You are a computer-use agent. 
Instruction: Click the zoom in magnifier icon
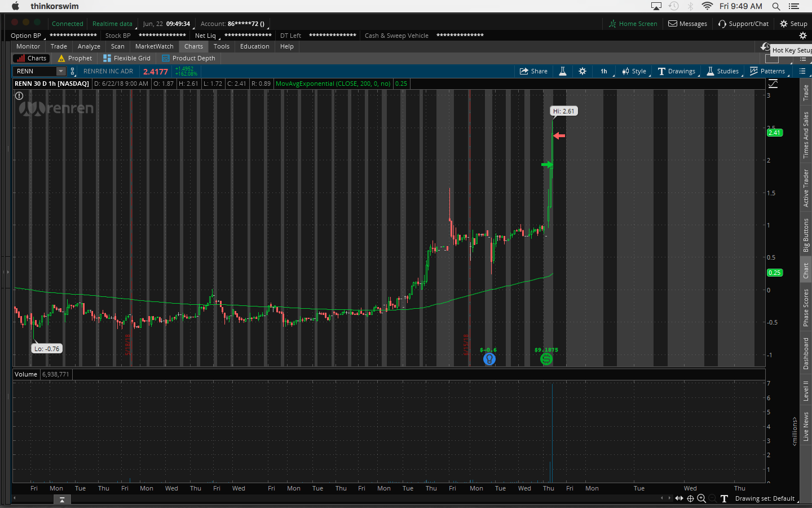[701, 498]
